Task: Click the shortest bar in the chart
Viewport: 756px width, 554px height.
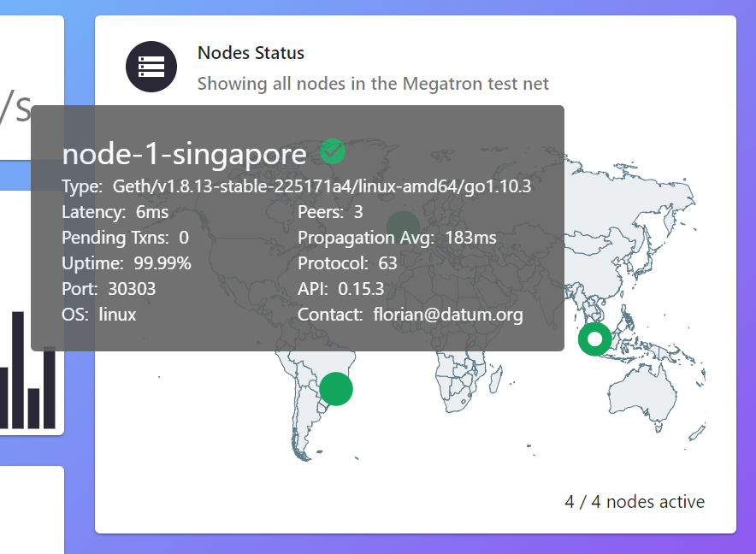Action: coord(33,408)
